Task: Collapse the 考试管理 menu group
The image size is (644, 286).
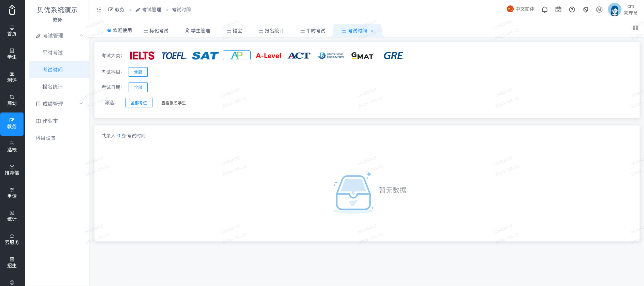Action: [59, 35]
